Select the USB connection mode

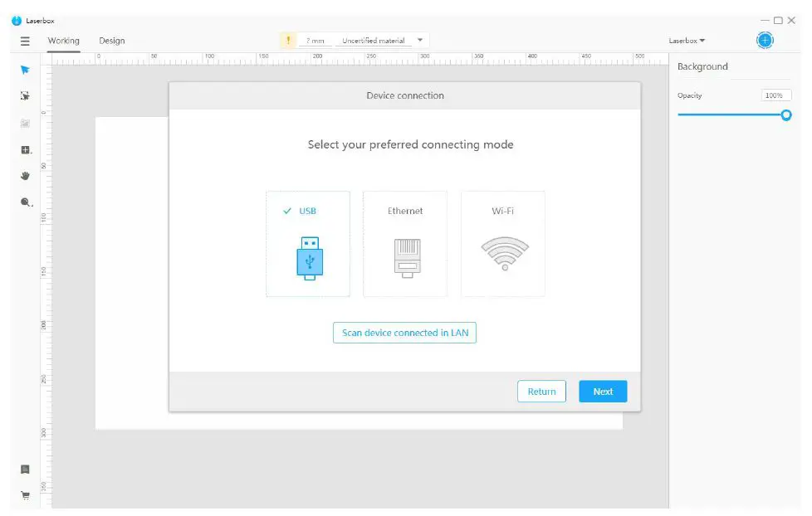coord(308,244)
